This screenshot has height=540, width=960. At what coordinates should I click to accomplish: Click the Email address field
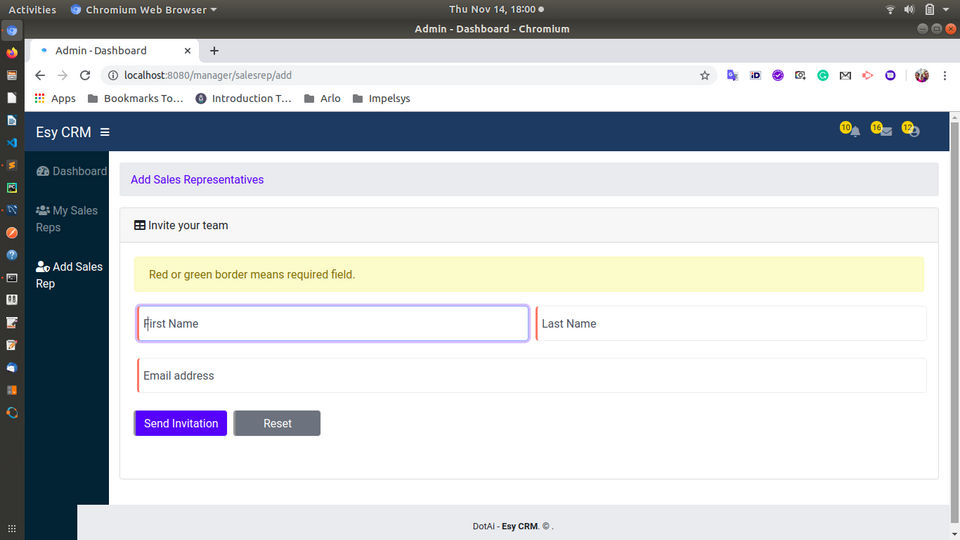(531, 375)
